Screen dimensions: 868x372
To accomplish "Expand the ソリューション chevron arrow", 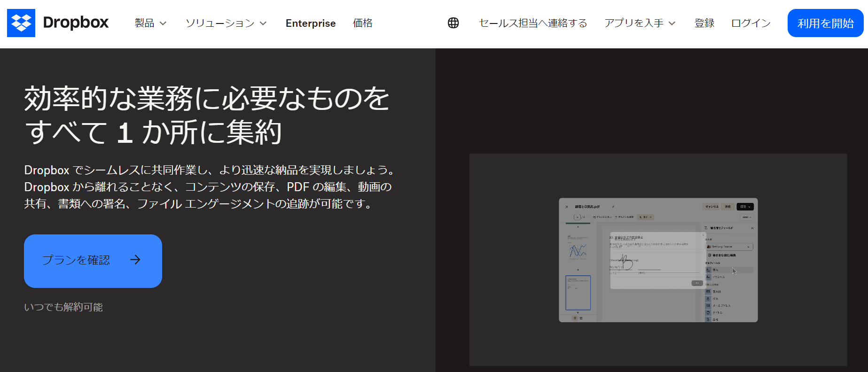I will coord(263,23).
